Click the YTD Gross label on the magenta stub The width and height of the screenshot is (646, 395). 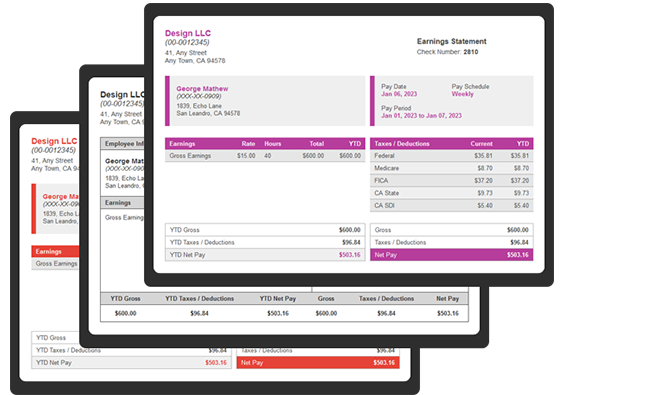click(184, 230)
